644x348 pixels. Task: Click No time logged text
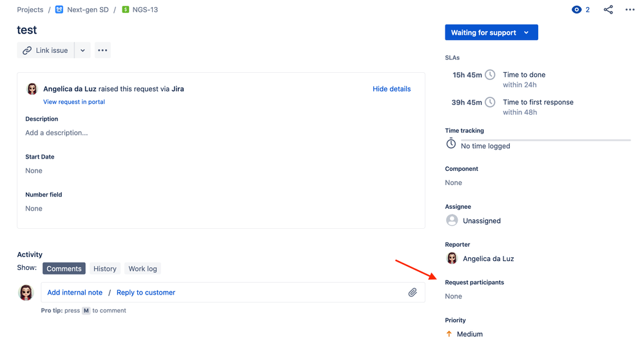tap(485, 146)
